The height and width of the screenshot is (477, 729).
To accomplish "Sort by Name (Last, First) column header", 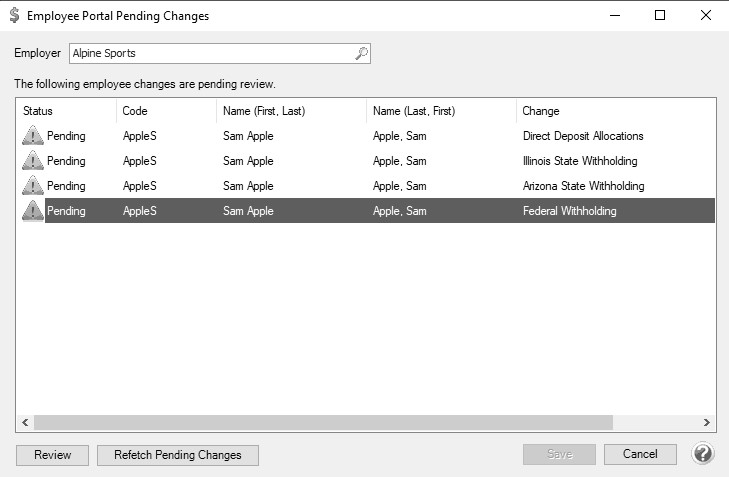I will click(x=441, y=111).
